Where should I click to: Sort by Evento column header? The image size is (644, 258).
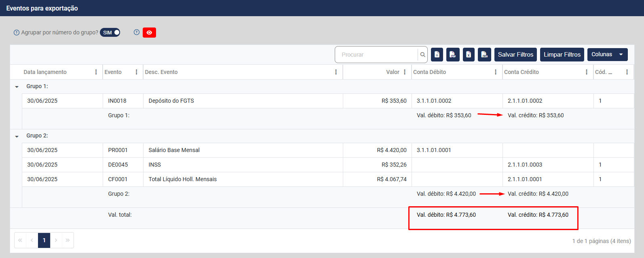113,72
